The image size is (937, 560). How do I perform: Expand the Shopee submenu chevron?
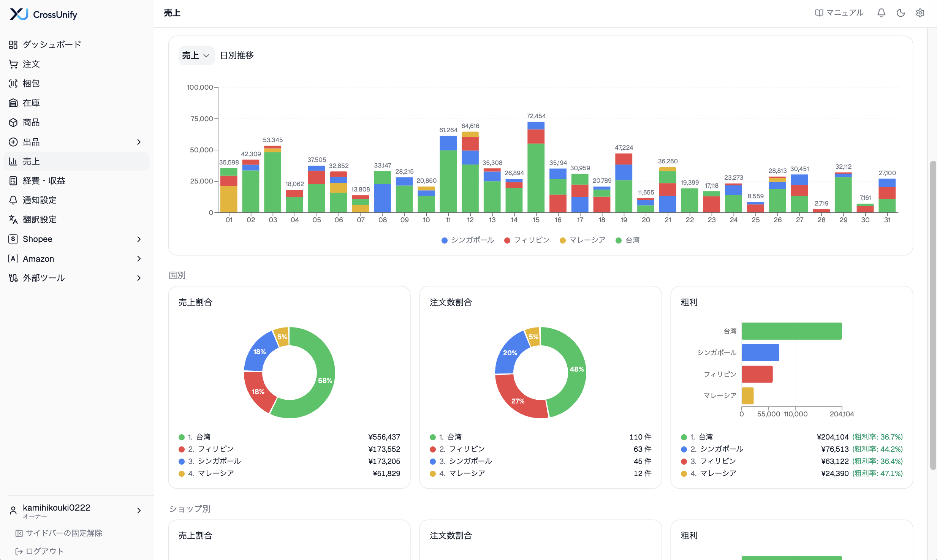[139, 239]
